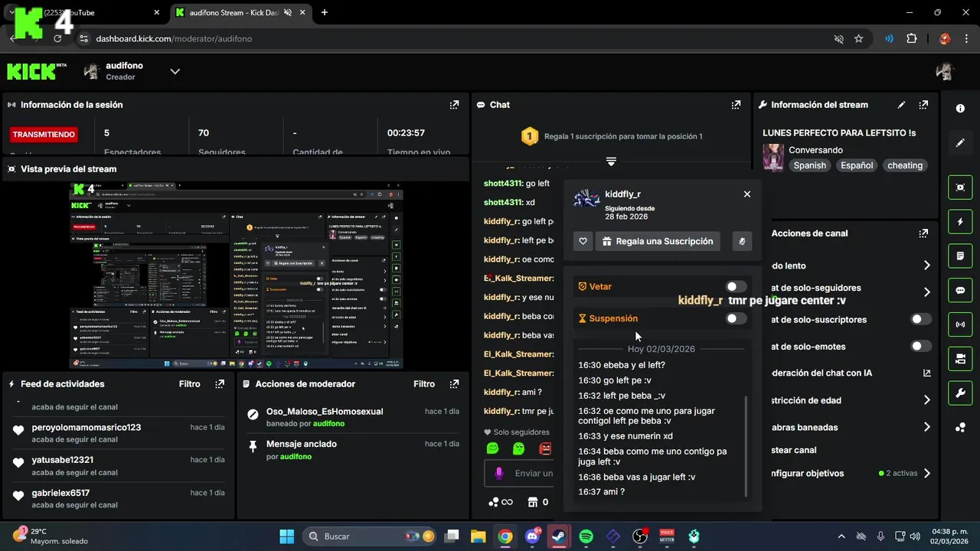Image resolution: width=980 pixels, height=551 pixels.
Task: Toggle the activity feed lightning sidebar icon
Action: pyautogui.click(x=960, y=222)
